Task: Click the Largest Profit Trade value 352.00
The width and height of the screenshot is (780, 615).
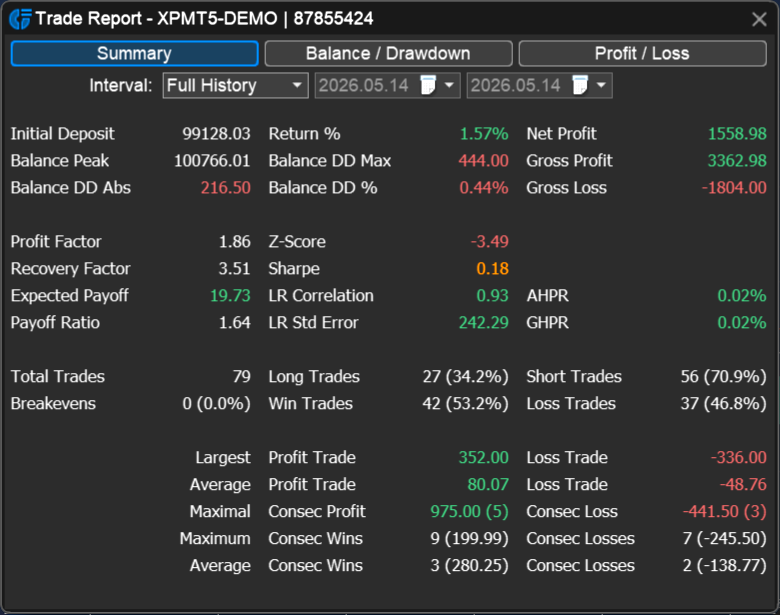Action: click(x=484, y=457)
